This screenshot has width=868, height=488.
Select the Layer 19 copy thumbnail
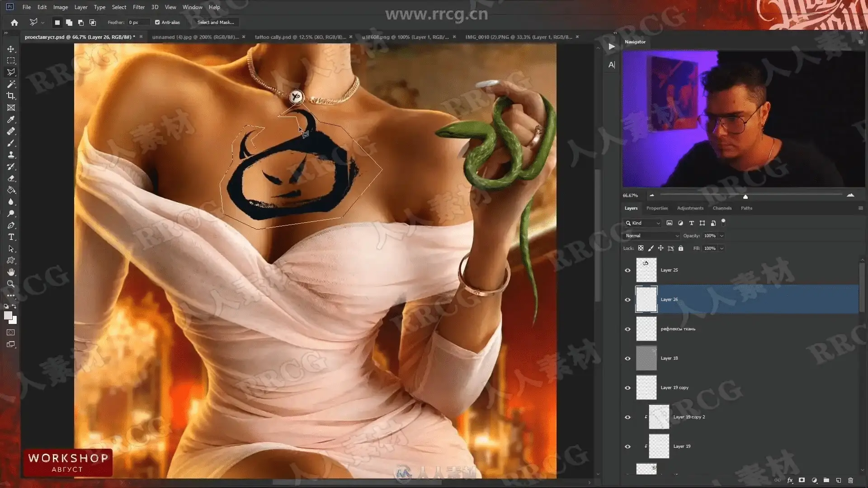click(646, 388)
